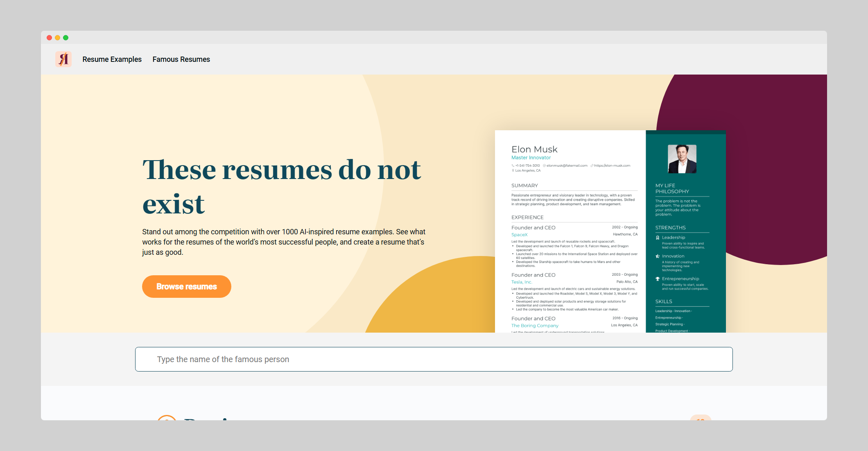The image size is (868, 451).
Task: Open the SpaceX link on the resume
Action: point(519,234)
